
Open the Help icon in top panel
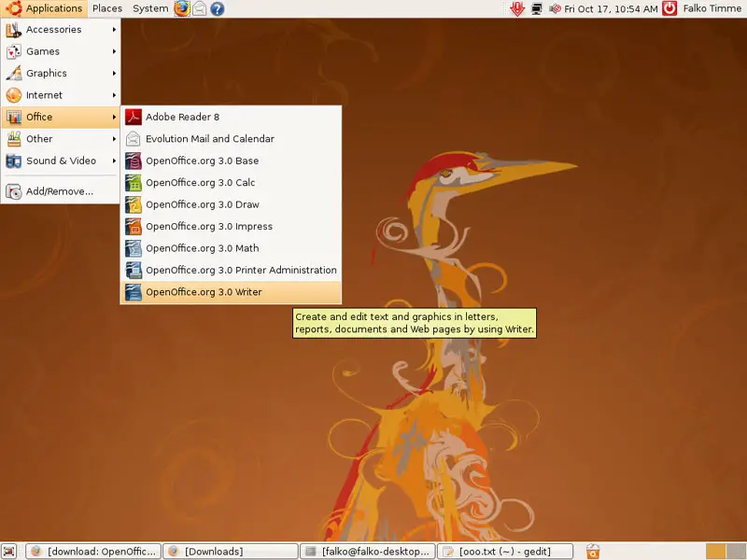click(218, 8)
